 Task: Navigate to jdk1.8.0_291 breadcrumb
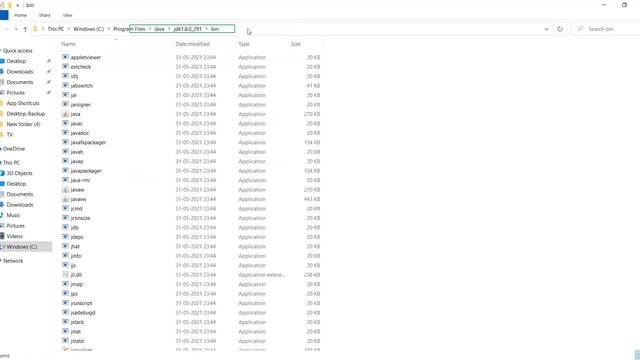coord(188,29)
